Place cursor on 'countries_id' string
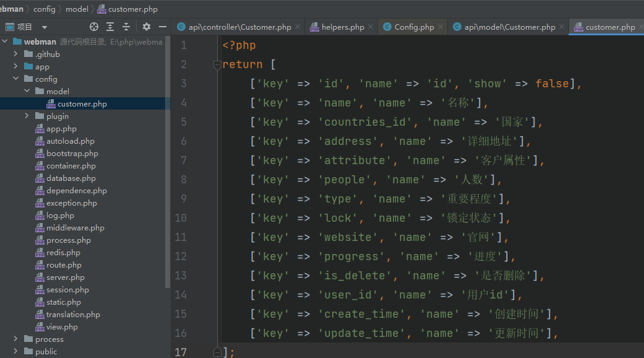This screenshot has width=644, height=358. [x=365, y=122]
